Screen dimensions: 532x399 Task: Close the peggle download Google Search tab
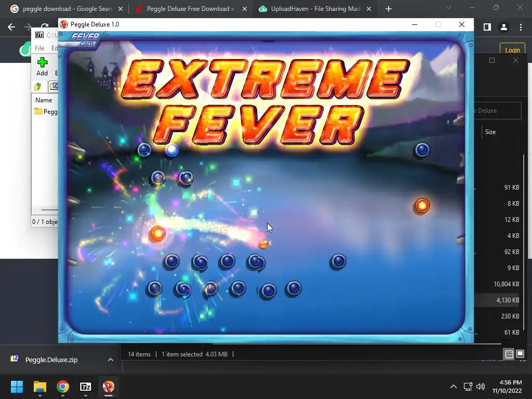click(x=120, y=9)
